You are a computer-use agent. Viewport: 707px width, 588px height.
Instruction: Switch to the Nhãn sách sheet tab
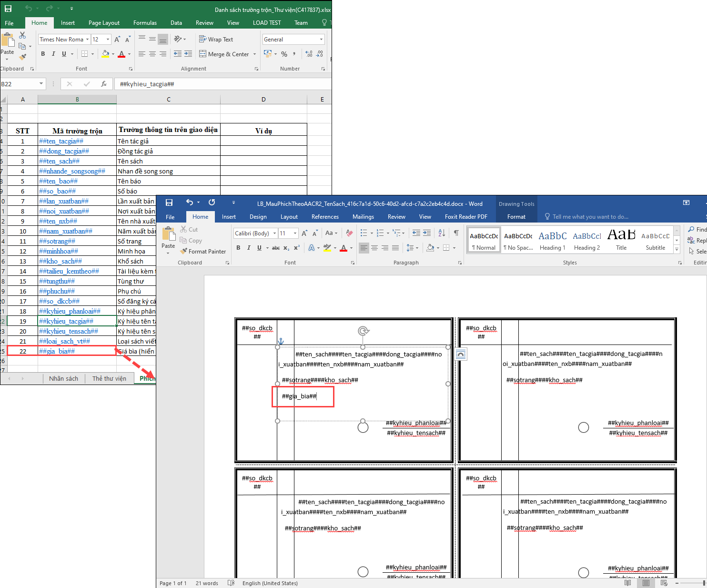(x=63, y=378)
